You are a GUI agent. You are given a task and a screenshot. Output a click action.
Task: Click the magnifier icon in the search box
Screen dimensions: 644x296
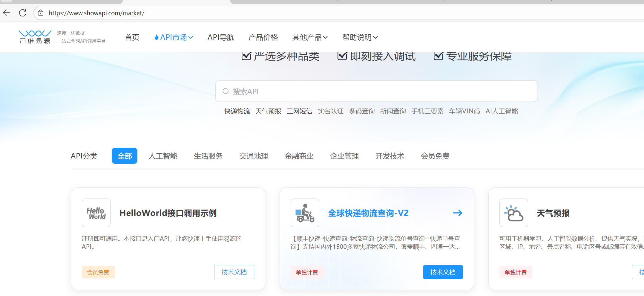tap(226, 91)
